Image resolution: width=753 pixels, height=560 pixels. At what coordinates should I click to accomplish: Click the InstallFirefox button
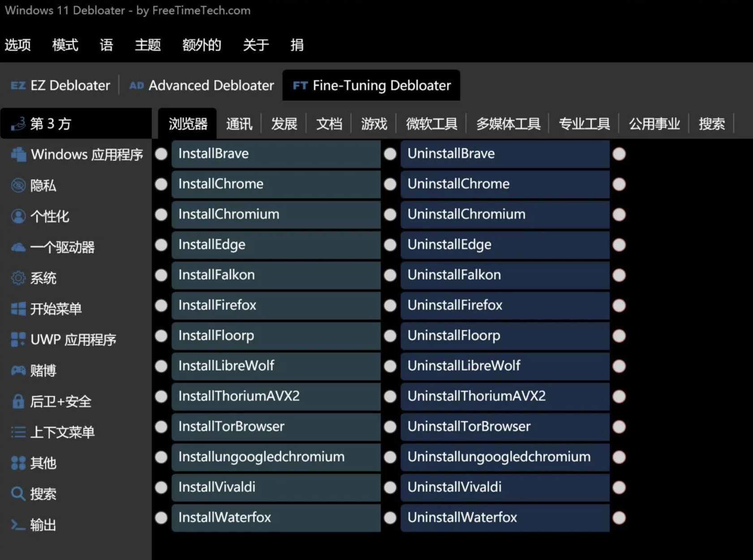point(276,306)
